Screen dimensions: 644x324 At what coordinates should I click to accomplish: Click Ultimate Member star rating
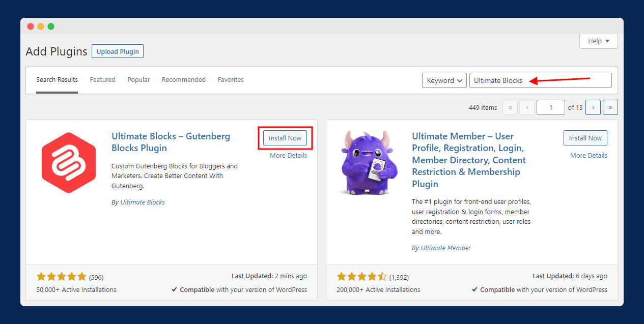click(x=361, y=277)
